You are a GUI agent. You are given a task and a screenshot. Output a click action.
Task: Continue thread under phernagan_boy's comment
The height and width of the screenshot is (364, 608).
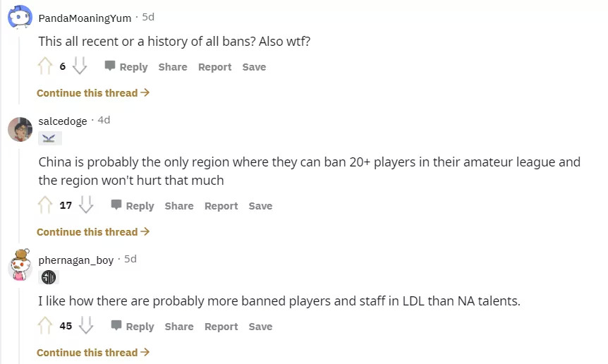pyautogui.click(x=93, y=353)
